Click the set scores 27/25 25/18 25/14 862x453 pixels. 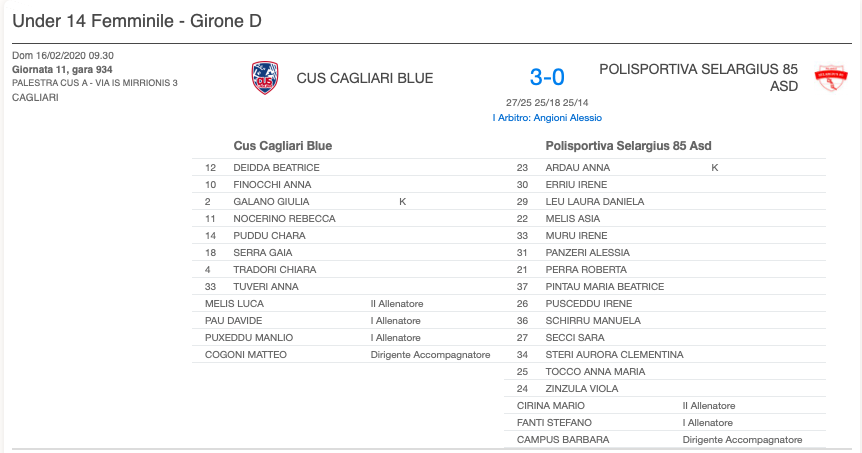tap(547, 103)
